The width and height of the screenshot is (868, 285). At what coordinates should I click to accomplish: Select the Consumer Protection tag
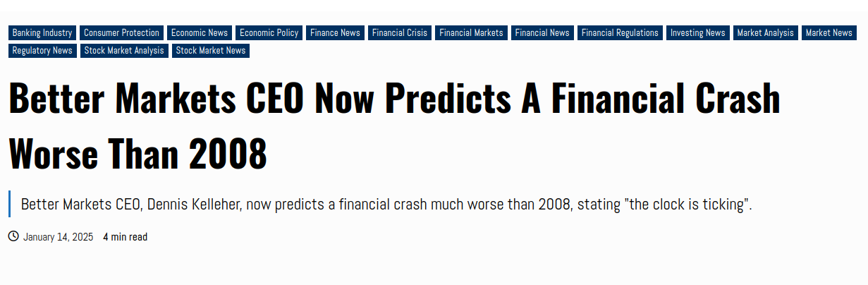pyautogui.click(x=122, y=33)
